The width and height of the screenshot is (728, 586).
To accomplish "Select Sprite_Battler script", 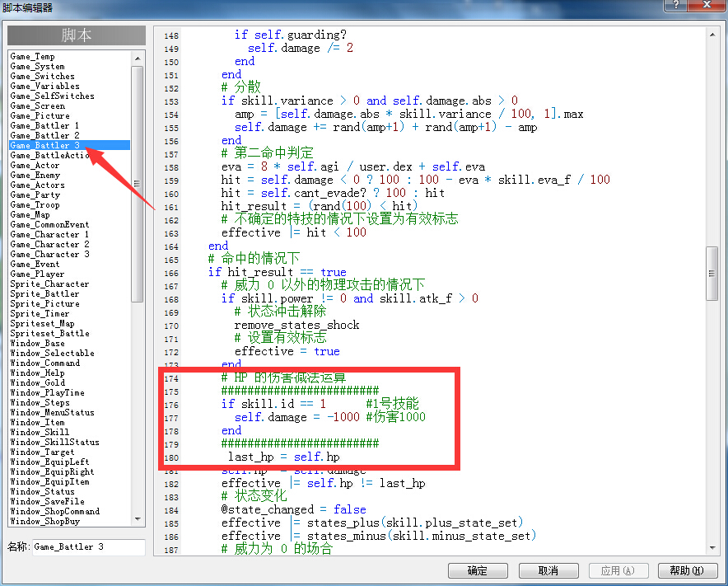I will [x=44, y=293].
